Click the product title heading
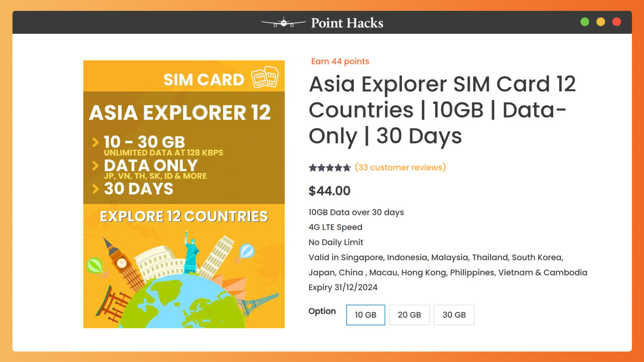 pyautogui.click(x=442, y=110)
